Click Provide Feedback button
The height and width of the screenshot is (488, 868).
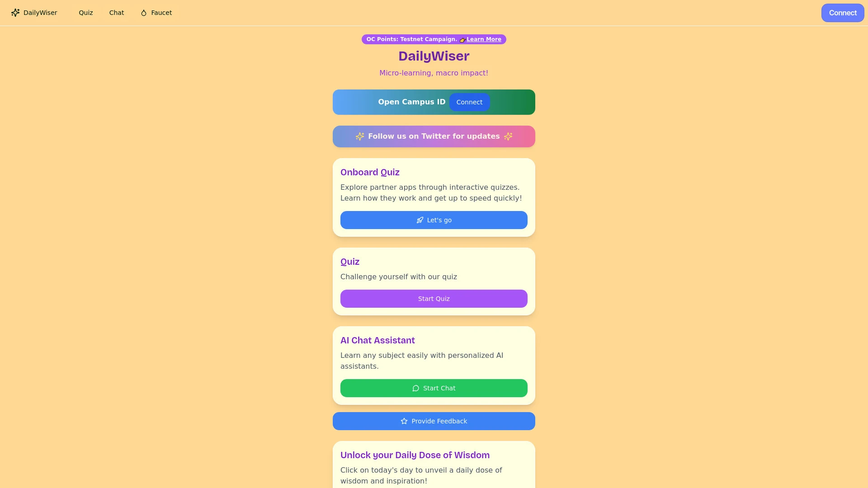tap(434, 421)
